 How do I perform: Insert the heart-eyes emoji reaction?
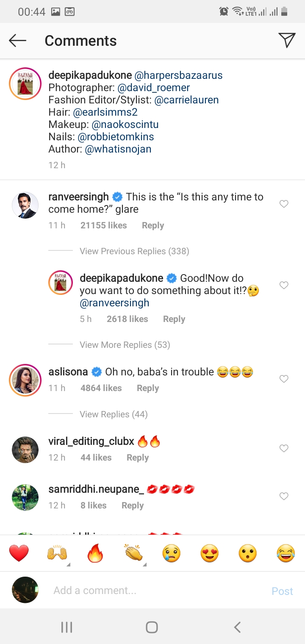point(210,553)
